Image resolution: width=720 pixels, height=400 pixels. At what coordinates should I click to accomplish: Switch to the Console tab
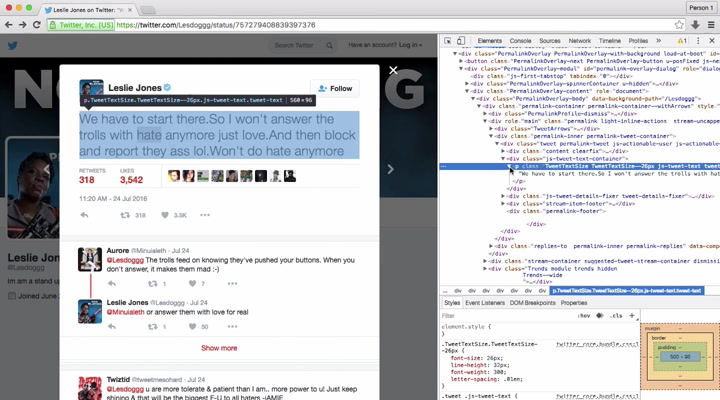tap(520, 41)
